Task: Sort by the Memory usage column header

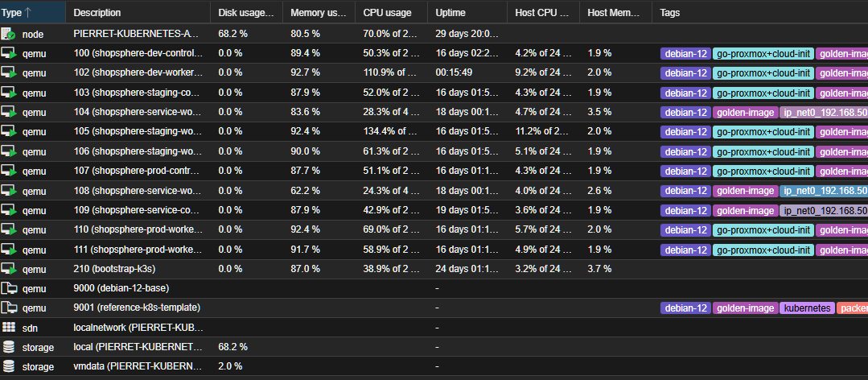Action: 319,12
